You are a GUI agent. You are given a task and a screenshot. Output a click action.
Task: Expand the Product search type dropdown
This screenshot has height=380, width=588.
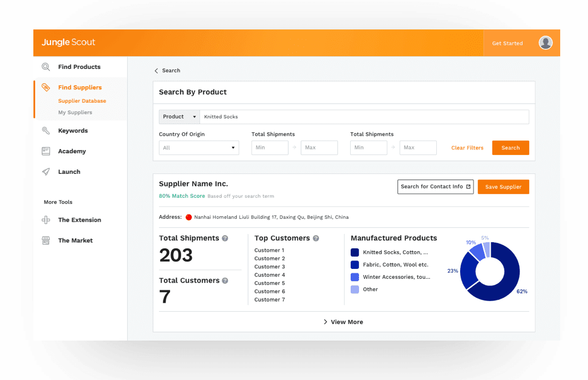[180, 117]
